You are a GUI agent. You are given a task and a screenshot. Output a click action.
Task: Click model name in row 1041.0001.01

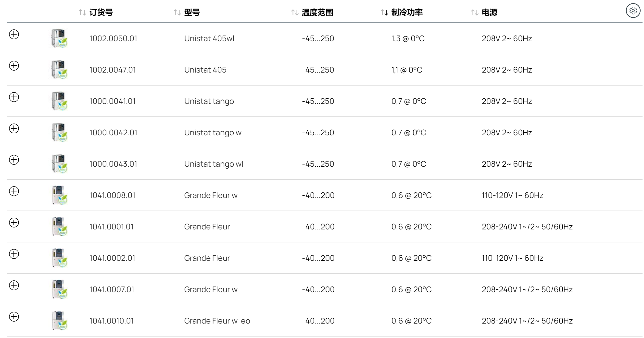pos(207,226)
